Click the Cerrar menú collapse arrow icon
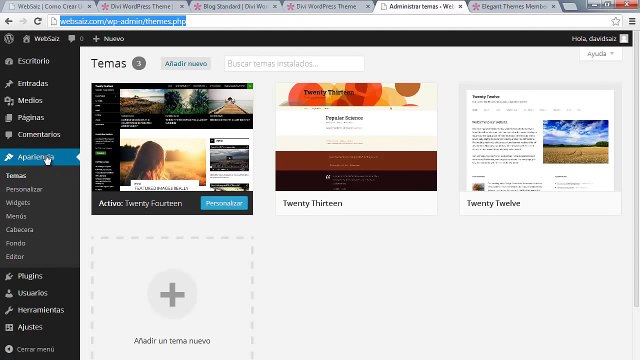The width and height of the screenshot is (640, 360). (9, 349)
